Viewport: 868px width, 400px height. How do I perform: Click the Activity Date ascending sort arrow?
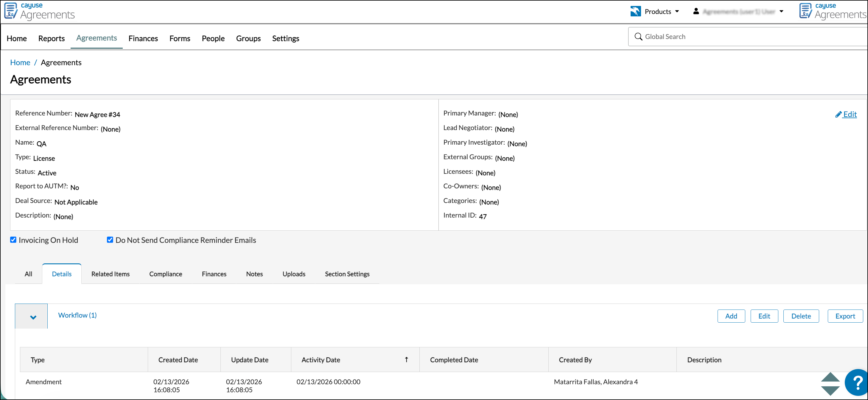click(406, 360)
